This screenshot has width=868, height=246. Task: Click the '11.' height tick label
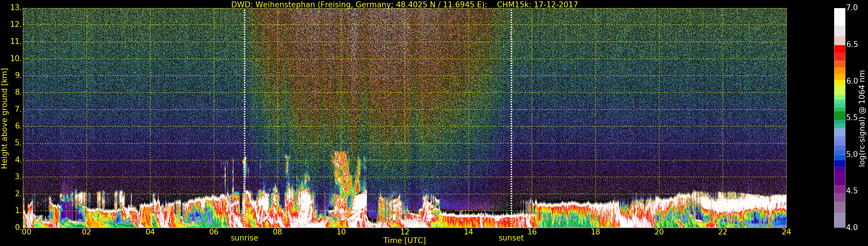[16, 41]
